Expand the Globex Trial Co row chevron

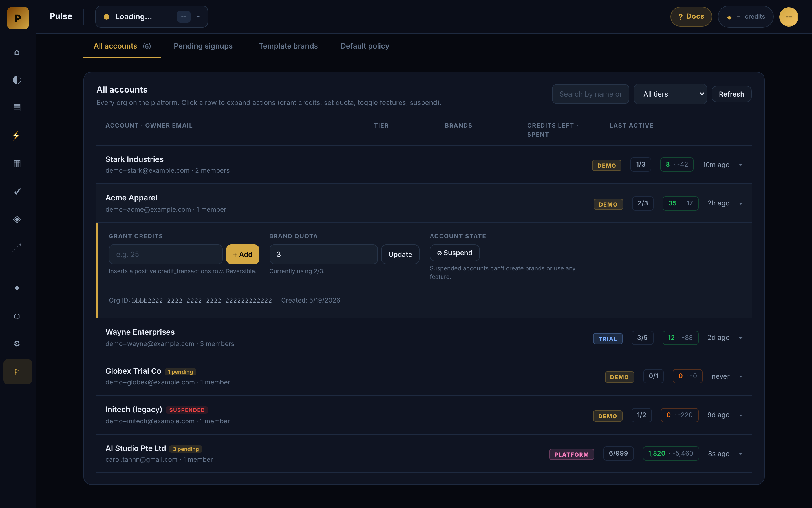741,377
